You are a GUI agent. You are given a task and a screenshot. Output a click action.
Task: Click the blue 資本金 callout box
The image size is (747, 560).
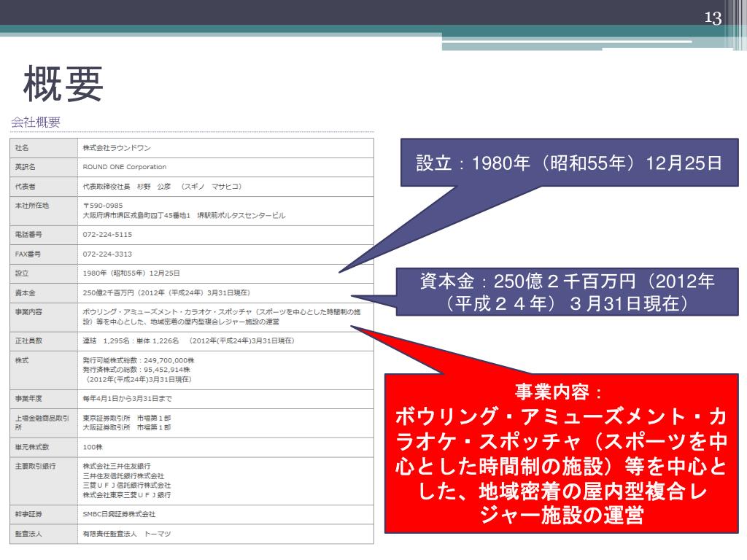[x=567, y=292]
